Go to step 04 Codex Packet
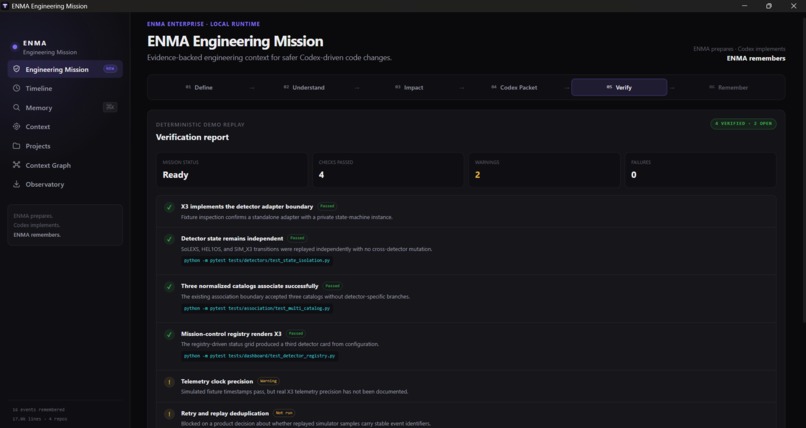806x428 pixels. (515, 87)
